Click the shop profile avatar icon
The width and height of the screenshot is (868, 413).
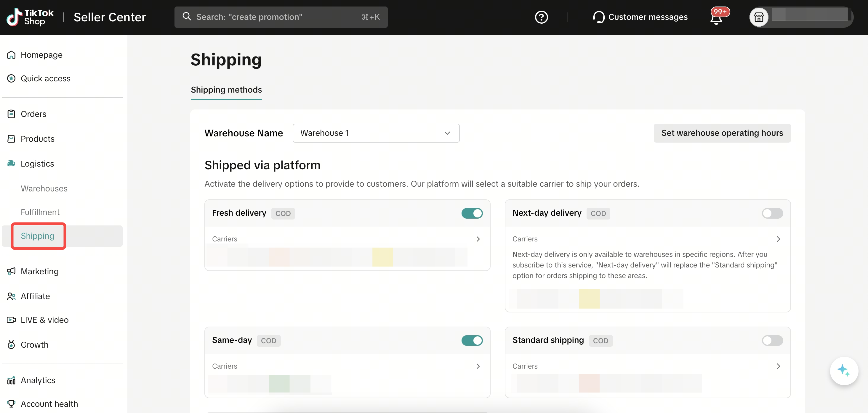click(758, 17)
